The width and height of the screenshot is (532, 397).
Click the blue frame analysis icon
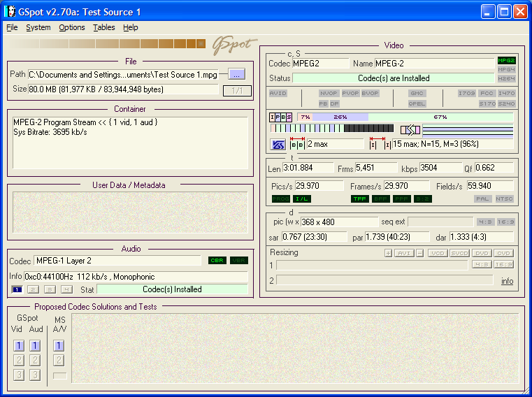click(278, 145)
